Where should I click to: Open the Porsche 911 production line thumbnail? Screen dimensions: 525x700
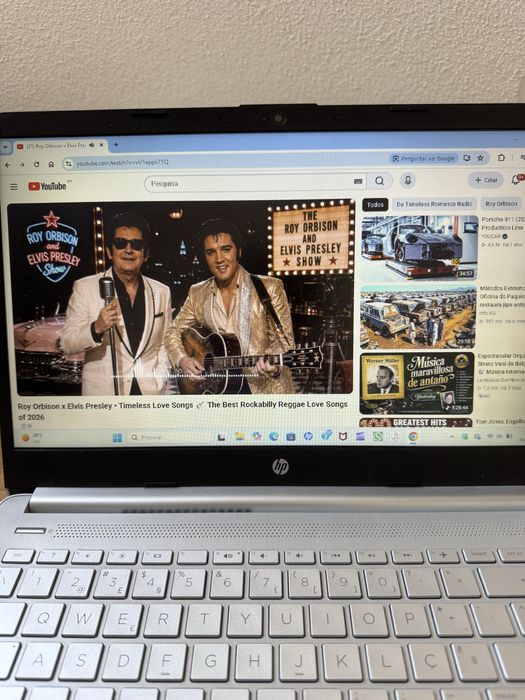pos(419,248)
